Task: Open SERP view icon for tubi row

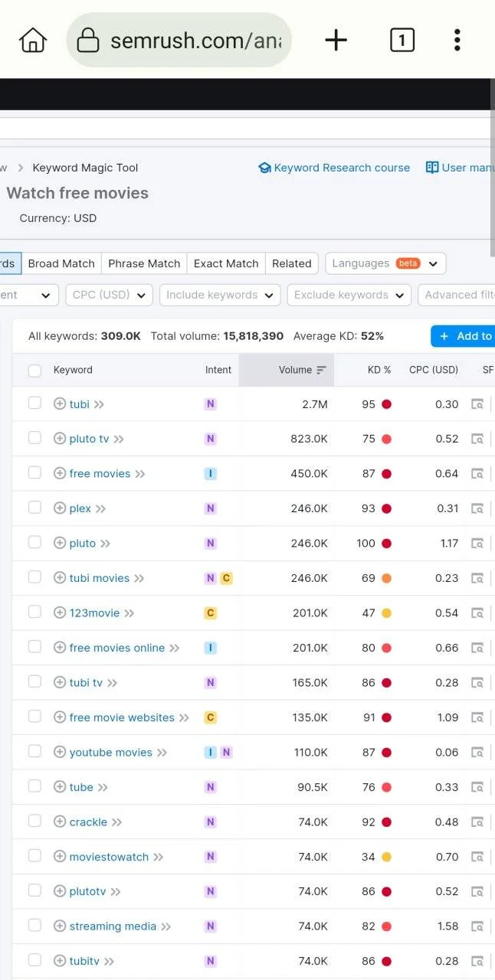Action: pos(477,404)
